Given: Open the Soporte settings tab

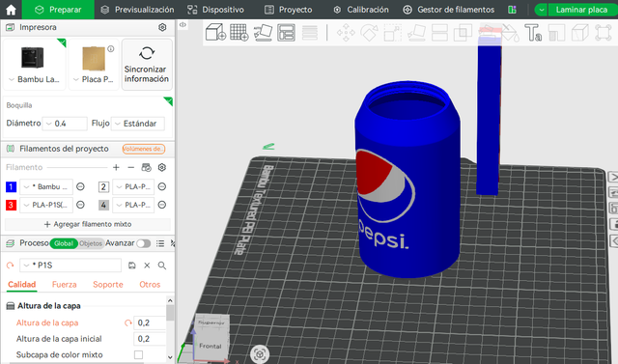Looking at the screenshot, I should pos(108,285).
